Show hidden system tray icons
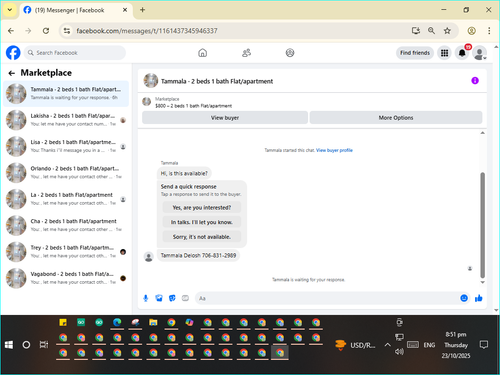The image size is (500, 375). point(387,345)
